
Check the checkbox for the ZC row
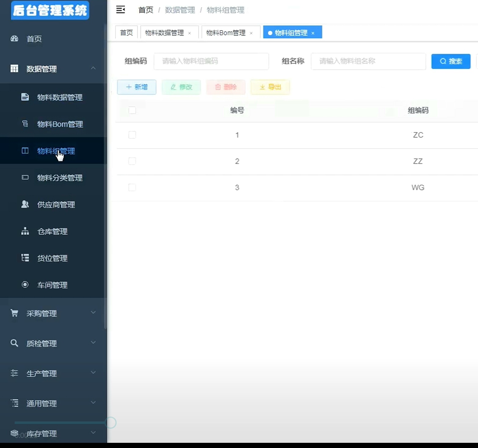tap(132, 135)
